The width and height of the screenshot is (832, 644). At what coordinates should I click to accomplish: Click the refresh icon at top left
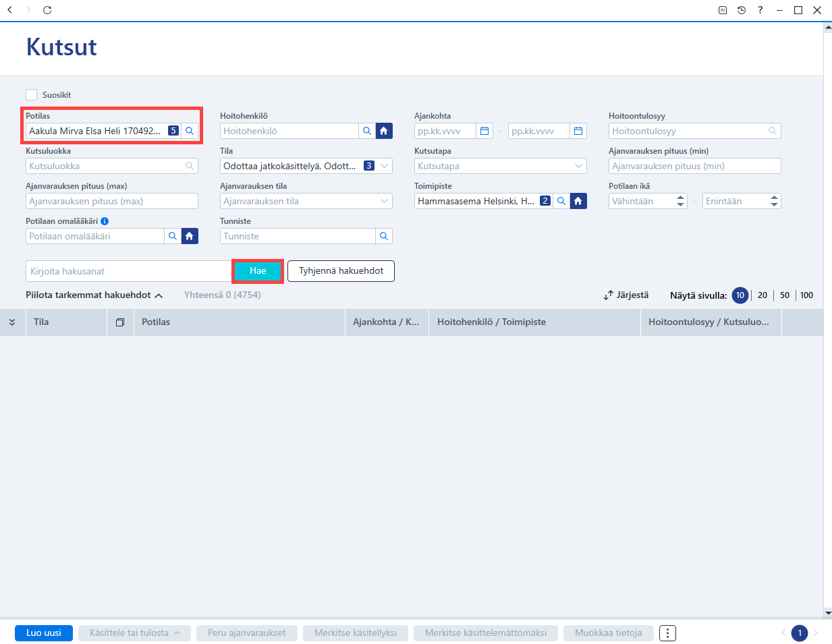click(47, 10)
